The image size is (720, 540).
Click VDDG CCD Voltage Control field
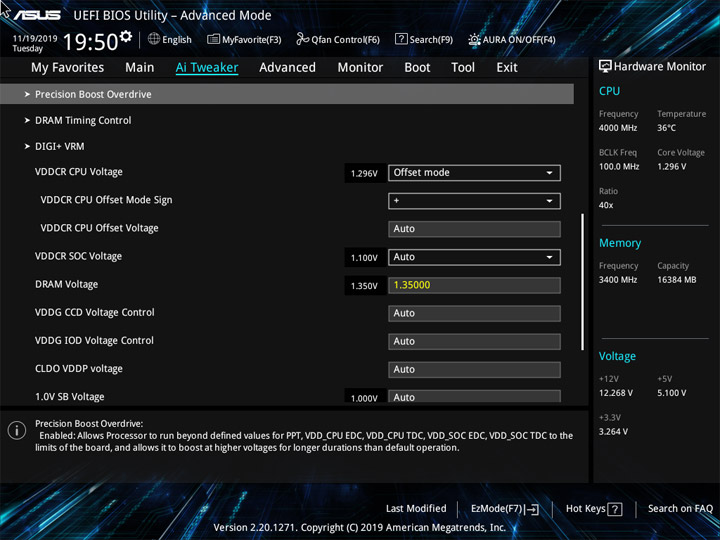click(474, 313)
